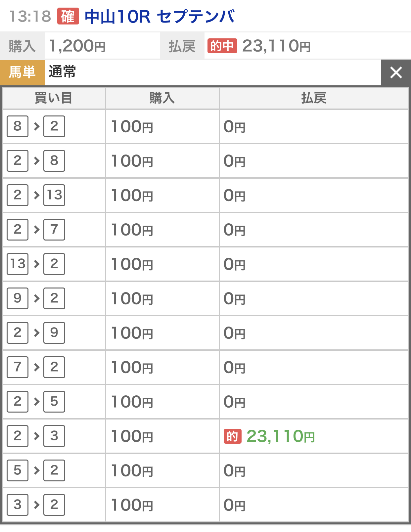Viewport: 411px width, 532px height.
Task: Tap horse number 13 in 2>13 row
Action: tap(54, 195)
